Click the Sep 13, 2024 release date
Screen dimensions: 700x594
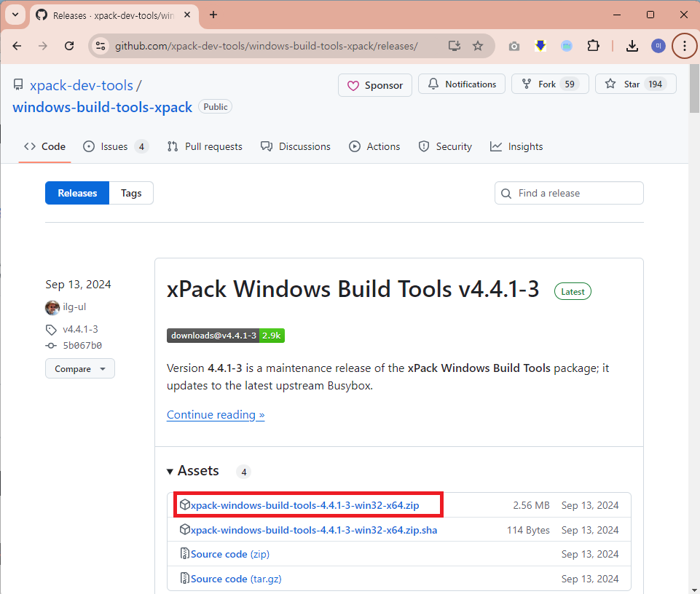[x=78, y=285]
